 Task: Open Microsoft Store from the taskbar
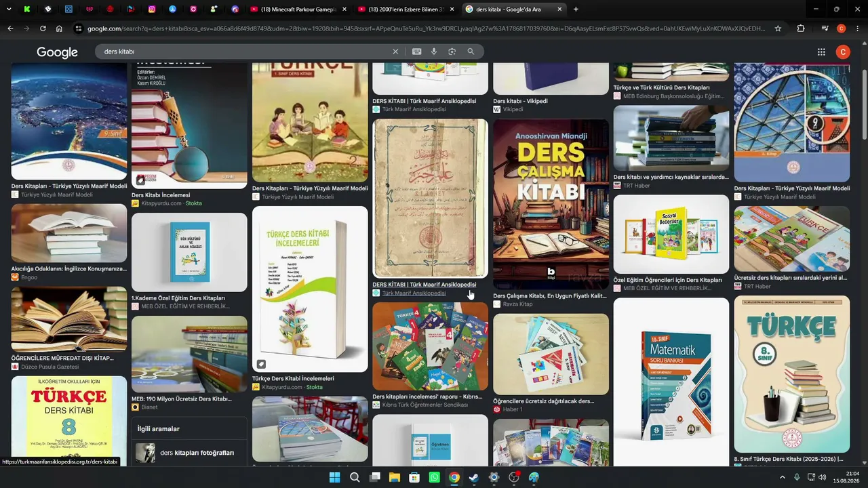coord(414,477)
